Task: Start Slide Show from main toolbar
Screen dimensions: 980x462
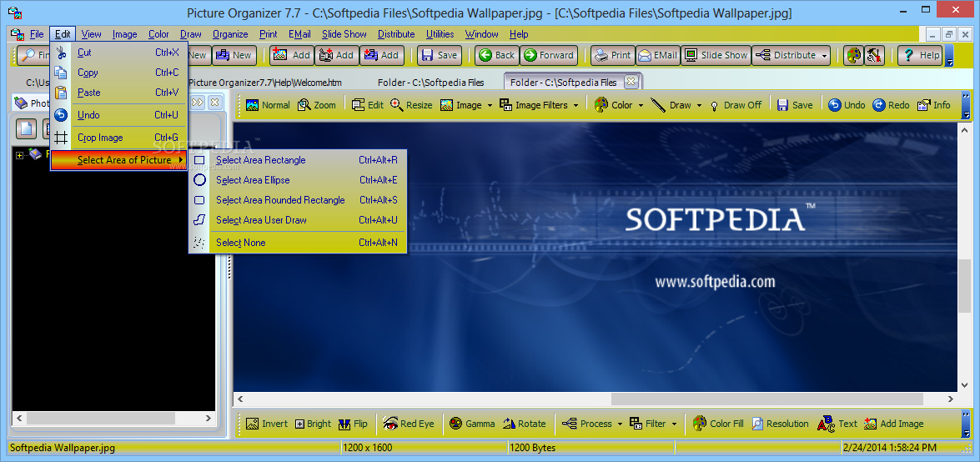Action: point(716,55)
